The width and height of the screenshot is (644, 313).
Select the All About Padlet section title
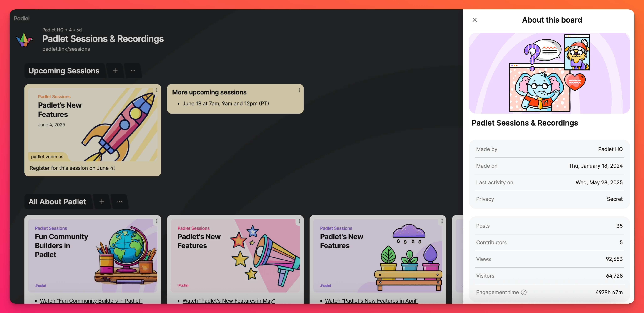[x=57, y=202]
